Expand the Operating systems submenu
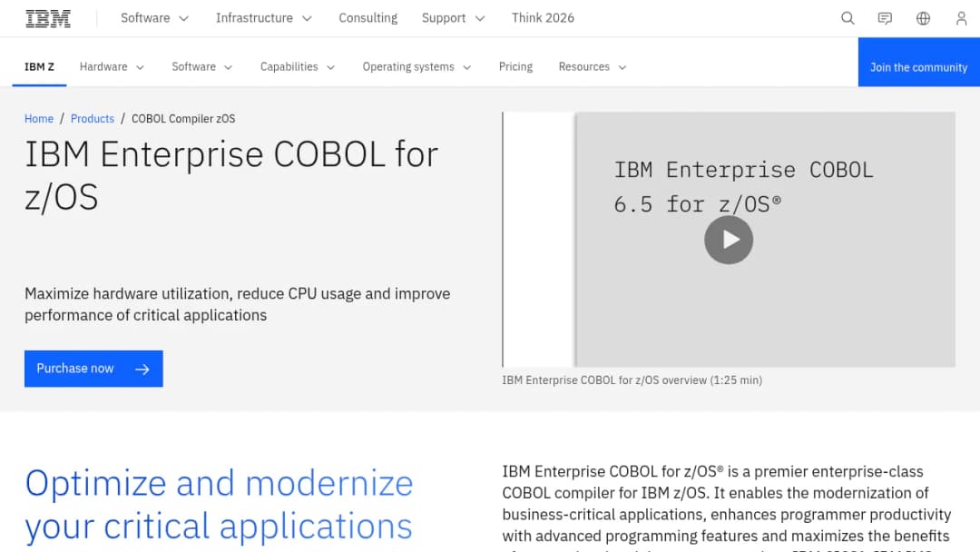The height and width of the screenshot is (552, 980). pos(416,67)
